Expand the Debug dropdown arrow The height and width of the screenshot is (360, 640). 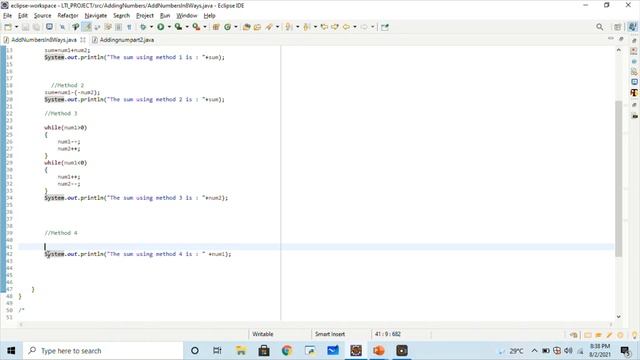[151, 27]
